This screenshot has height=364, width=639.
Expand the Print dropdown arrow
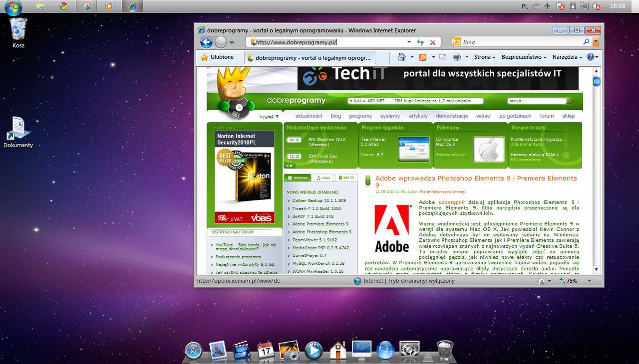click(x=467, y=57)
